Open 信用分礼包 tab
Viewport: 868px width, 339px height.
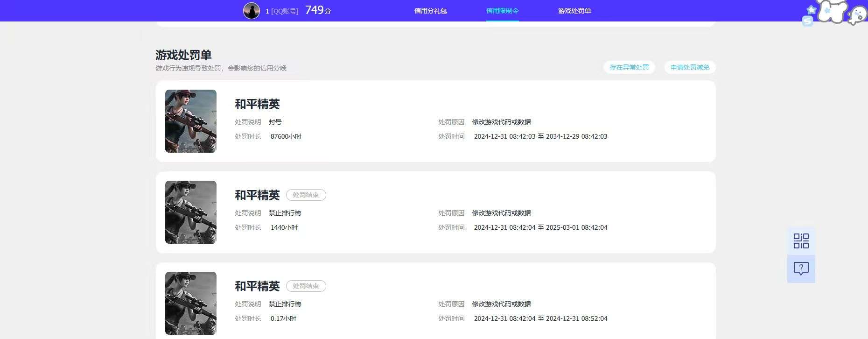[431, 11]
